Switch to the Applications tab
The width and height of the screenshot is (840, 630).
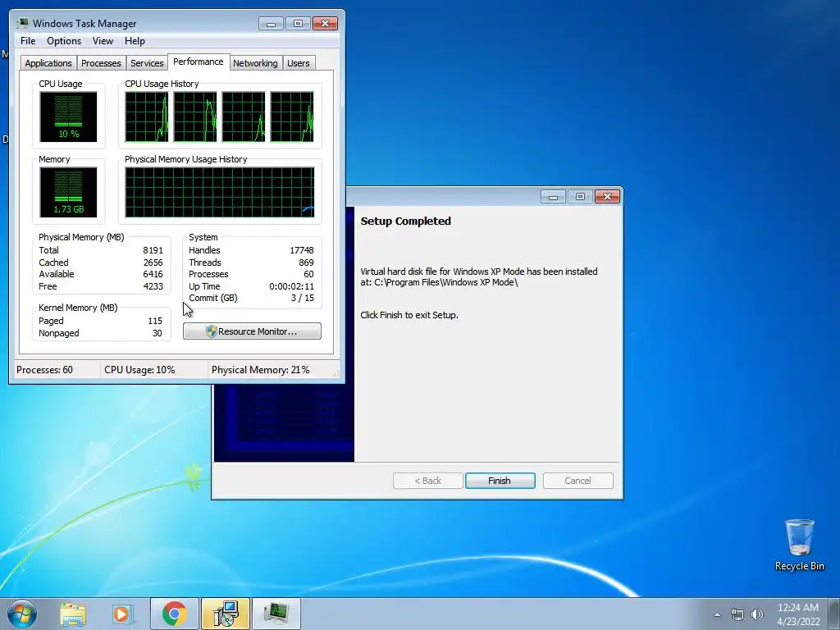(x=48, y=63)
